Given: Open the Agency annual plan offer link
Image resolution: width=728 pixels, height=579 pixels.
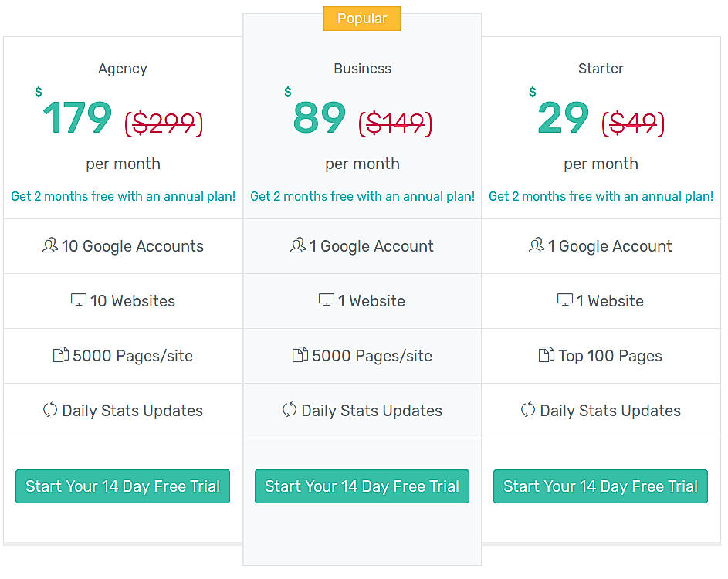Looking at the screenshot, I should 123,196.
